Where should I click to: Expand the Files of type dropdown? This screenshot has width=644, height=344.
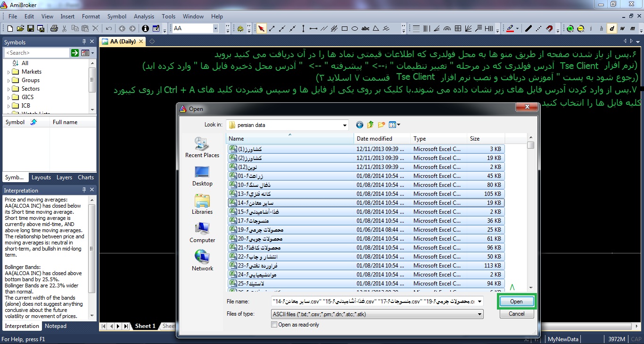(479, 314)
